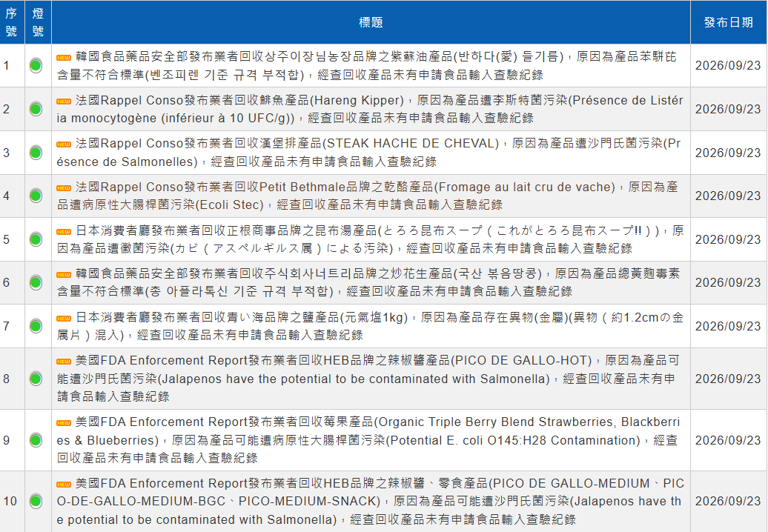768x532 pixels.
Task: Click the 標題 column header
Action: click(371, 22)
